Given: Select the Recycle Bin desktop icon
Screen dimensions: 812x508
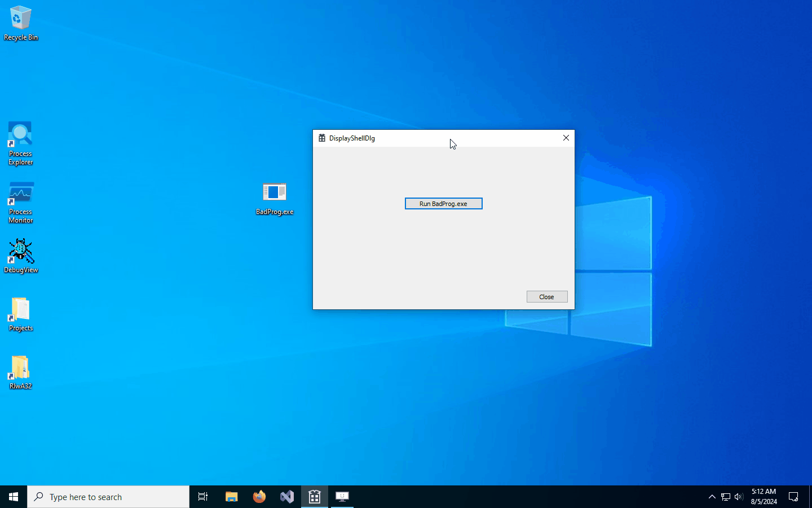Looking at the screenshot, I should pos(21,24).
